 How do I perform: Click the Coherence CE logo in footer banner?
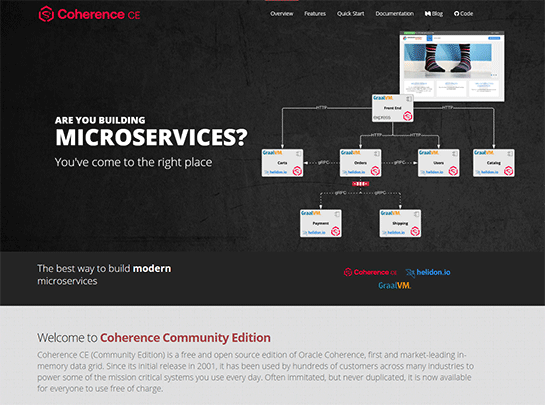tap(370, 272)
